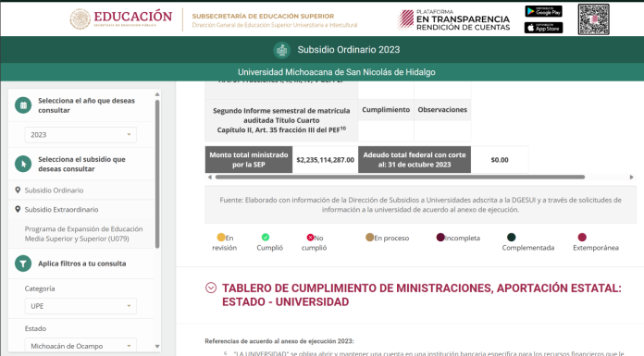Click the Fuente source note text
The height and width of the screenshot is (356, 644).
(x=421, y=204)
